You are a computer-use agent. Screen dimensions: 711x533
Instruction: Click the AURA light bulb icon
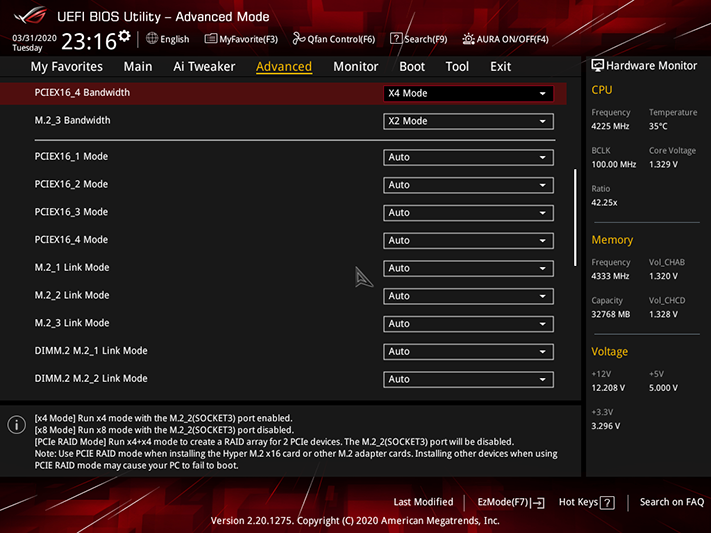[468, 39]
